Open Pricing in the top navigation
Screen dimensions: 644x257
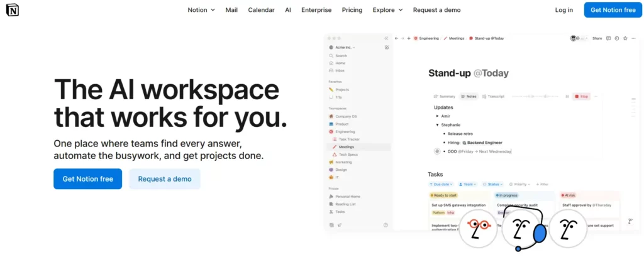tap(352, 10)
